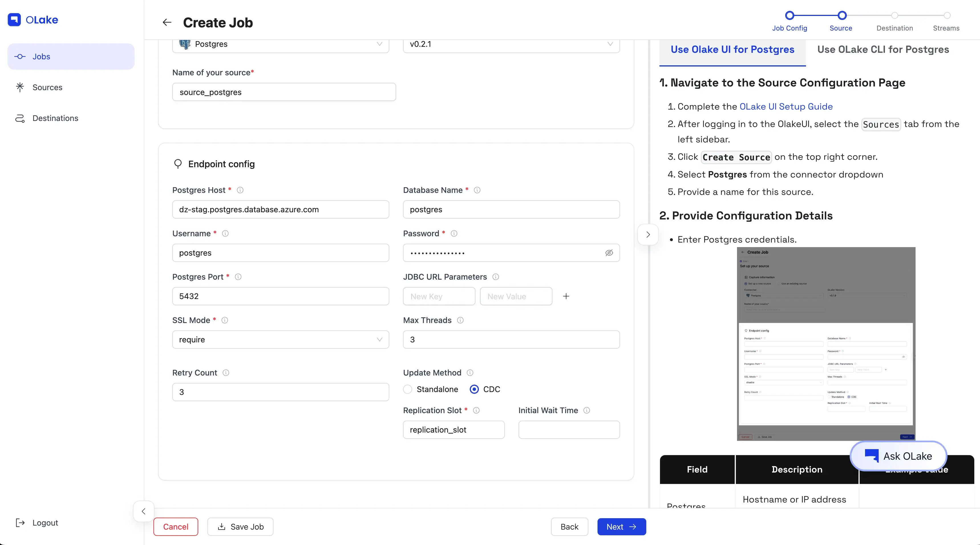Click the Next button
The width and height of the screenshot is (980, 545).
tap(621, 527)
